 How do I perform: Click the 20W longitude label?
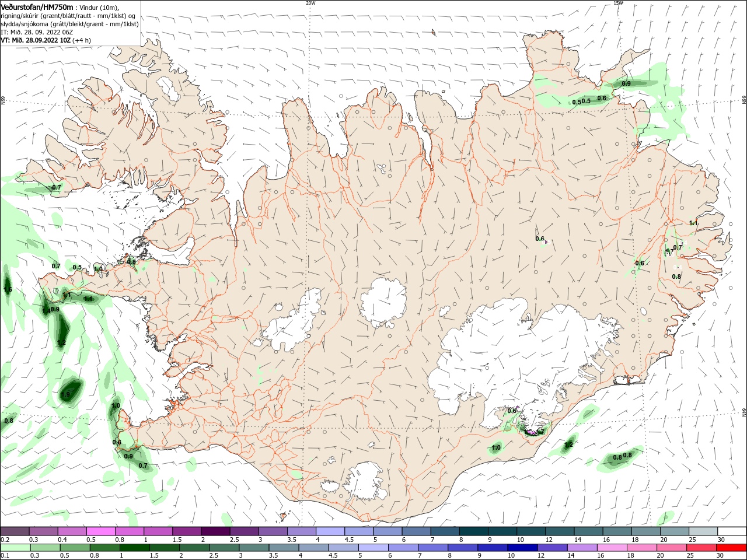[x=310, y=3]
